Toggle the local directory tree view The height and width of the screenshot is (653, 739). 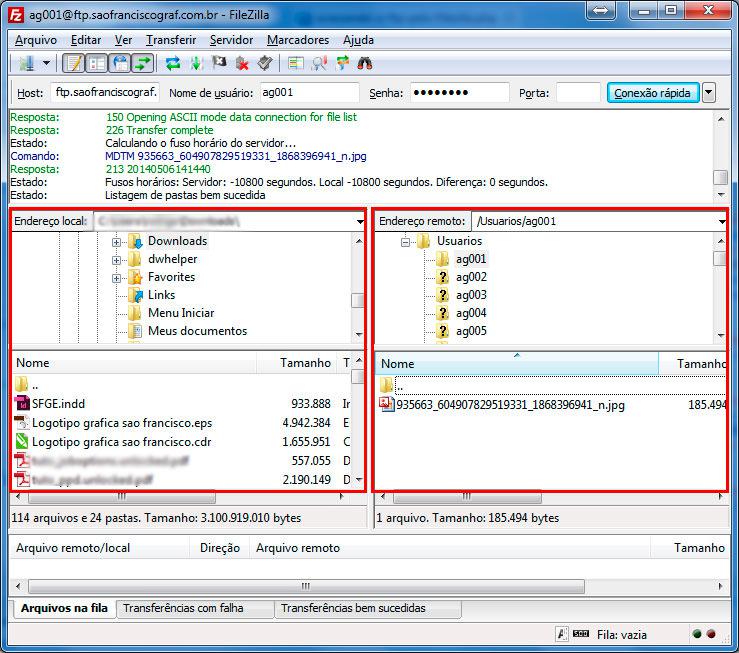tap(97, 63)
